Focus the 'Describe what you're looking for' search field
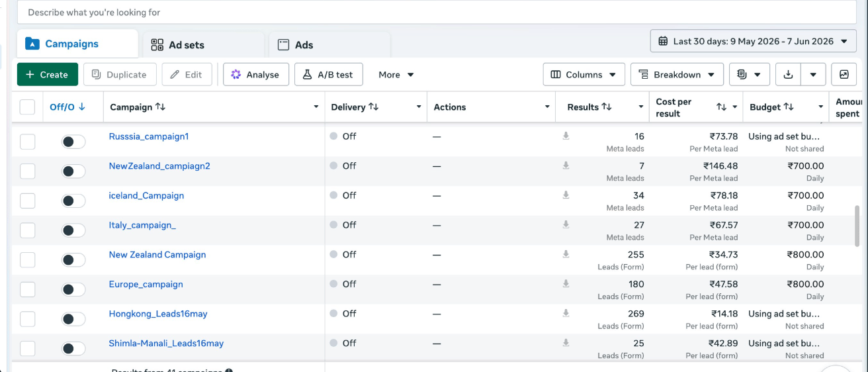 (437, 12)
